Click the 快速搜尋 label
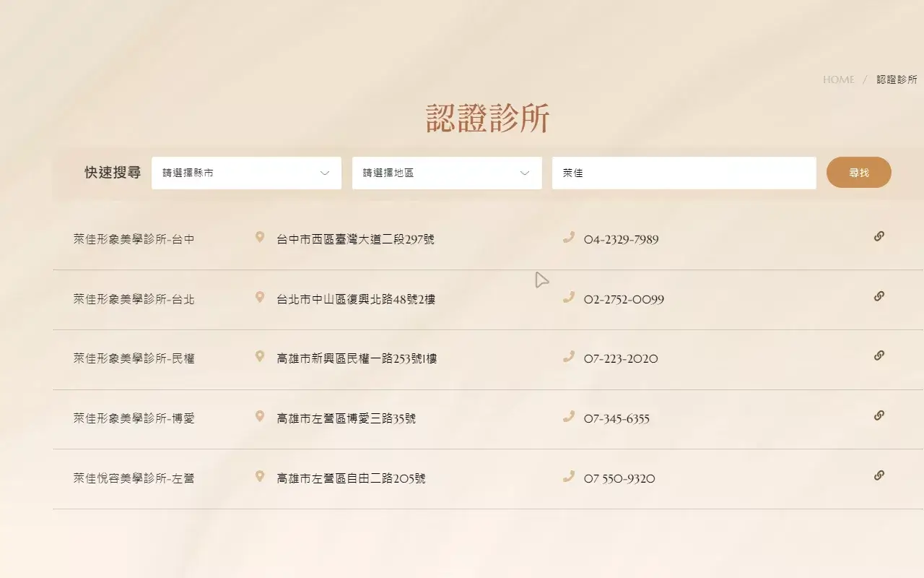Image resolution: width=924 pixels, height=578 pixels. pyautogui.click(x=113, y=173)
